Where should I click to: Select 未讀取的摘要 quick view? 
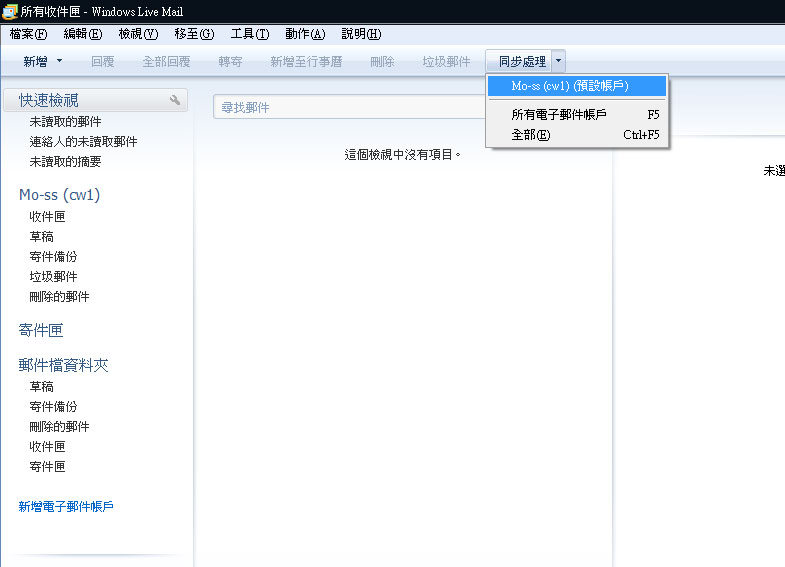click(65, 162)
